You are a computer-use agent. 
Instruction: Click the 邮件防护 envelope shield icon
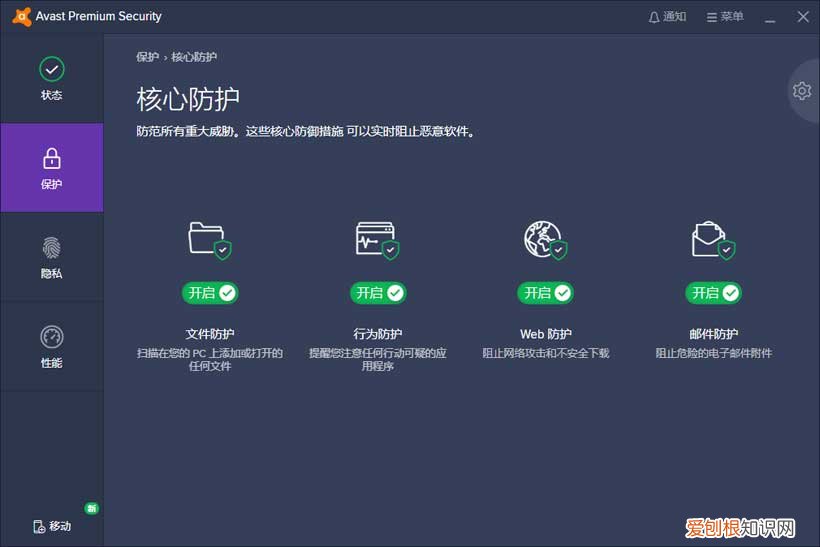(713, 241)
